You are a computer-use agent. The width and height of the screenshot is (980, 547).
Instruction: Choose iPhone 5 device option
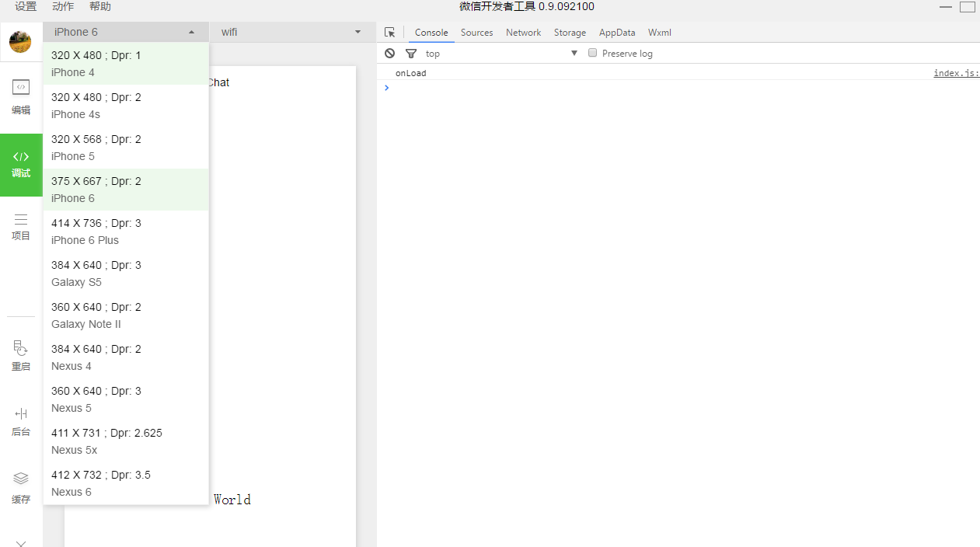126,148
